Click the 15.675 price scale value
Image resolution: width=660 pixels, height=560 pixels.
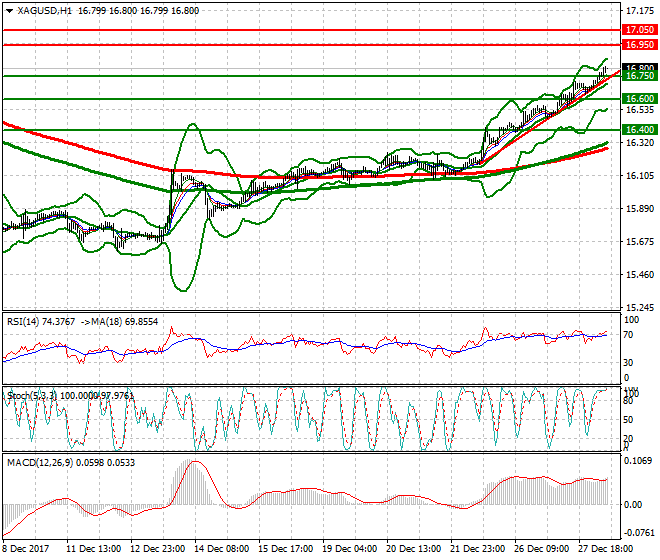tap(640, 242)
